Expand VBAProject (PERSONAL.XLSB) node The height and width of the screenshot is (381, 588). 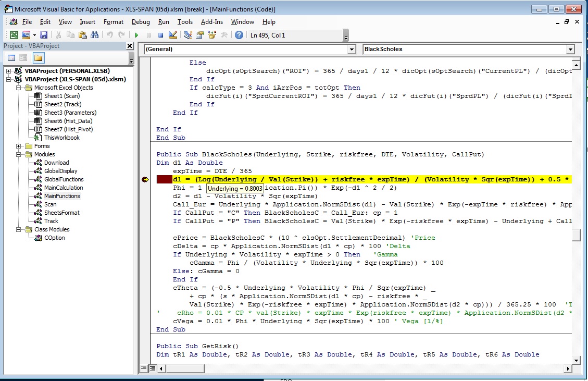(9, 70)
